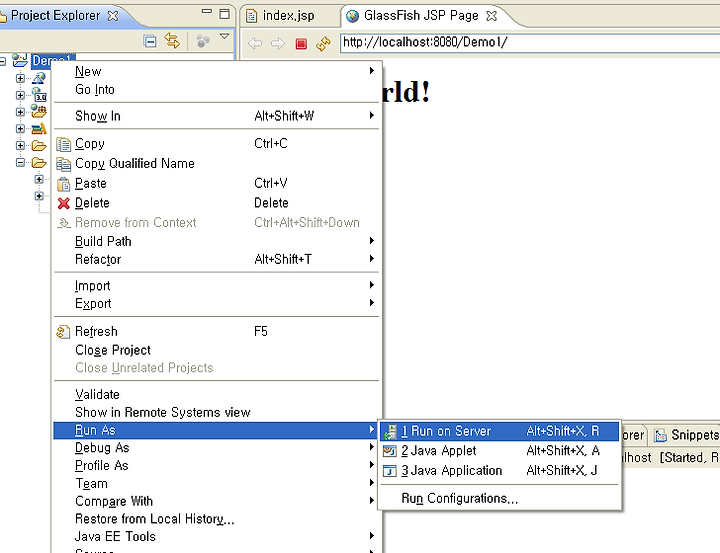The height and width of the screenshot is (553, 720).
Task: Click Java Application icon in submenu
Action: 390,471
